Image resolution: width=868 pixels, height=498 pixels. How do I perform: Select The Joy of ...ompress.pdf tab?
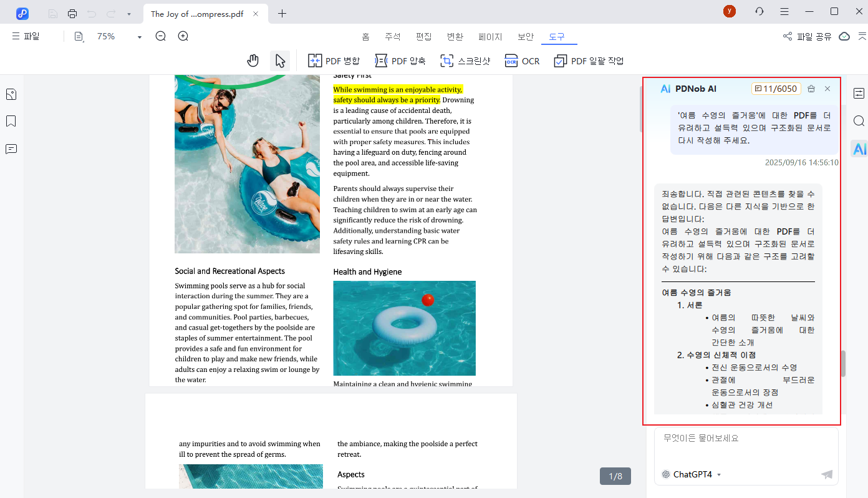click(205, 14)
